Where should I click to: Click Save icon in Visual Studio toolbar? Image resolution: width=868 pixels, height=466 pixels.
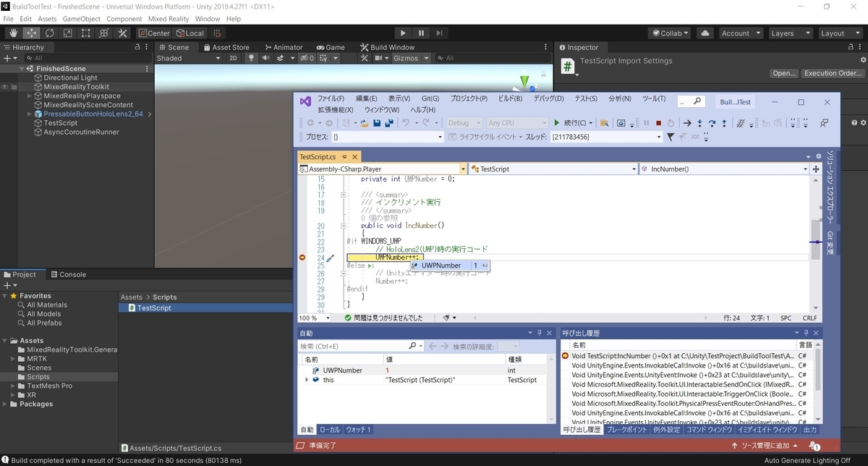[377, 123]
